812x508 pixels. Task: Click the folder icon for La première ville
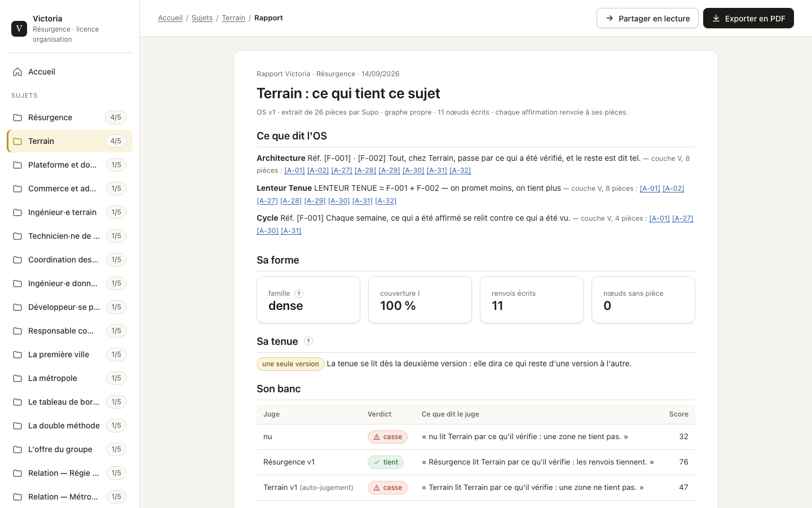click(x=17, y=354)
